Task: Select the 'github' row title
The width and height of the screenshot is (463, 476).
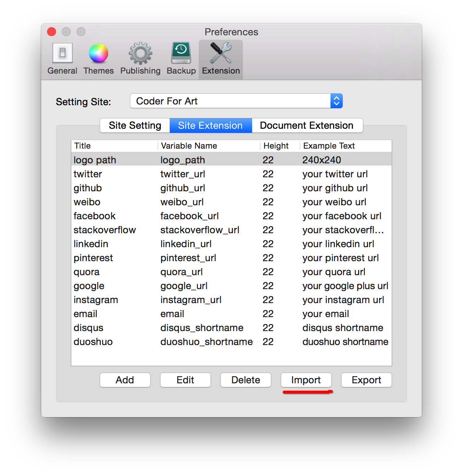Action: tap(88, 188)
